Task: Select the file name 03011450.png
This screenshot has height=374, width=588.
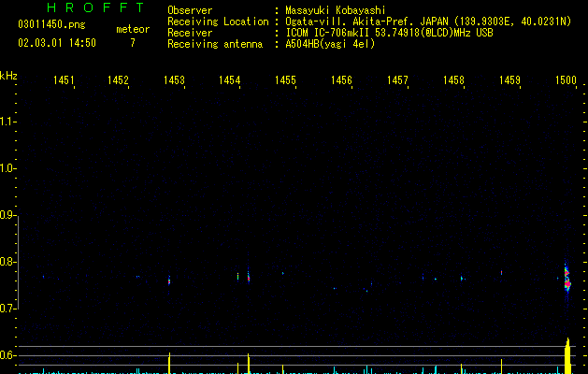Action: coord(51,24)
